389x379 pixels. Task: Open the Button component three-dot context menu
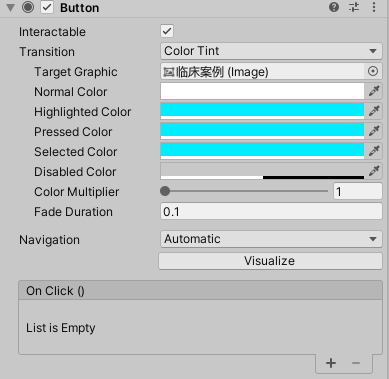pyautogui.click(x=374, y=7)
